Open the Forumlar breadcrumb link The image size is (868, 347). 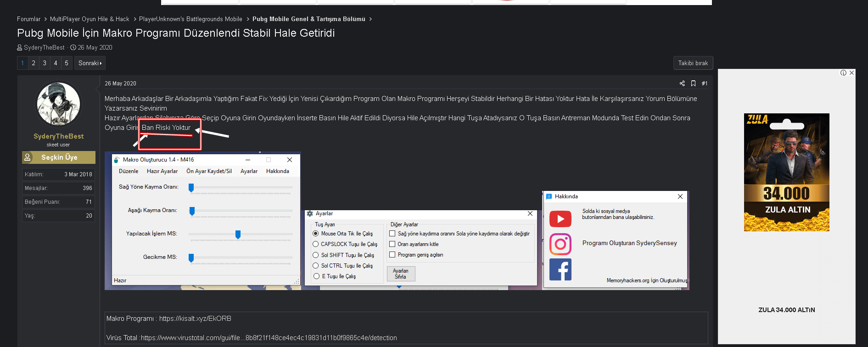[x=28, y=19]
